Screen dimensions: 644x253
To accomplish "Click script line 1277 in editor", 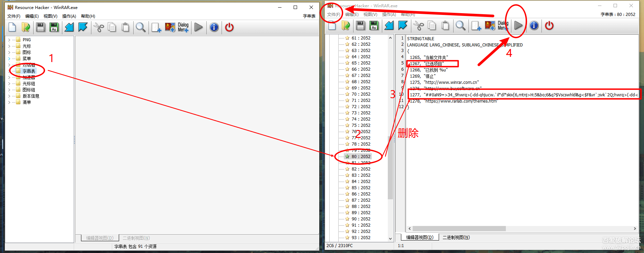I will click(x=523, y=95).
